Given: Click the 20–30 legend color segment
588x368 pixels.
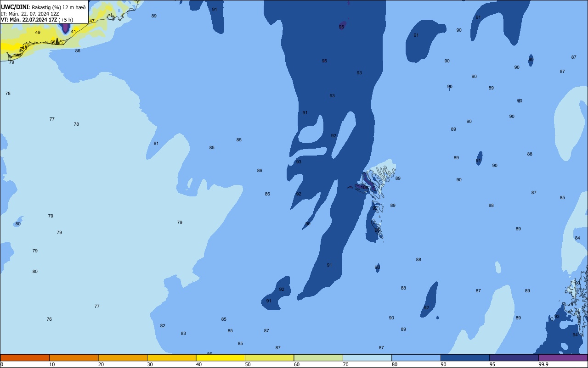Looking at the screenshot, I should click(x=123, y=357).
